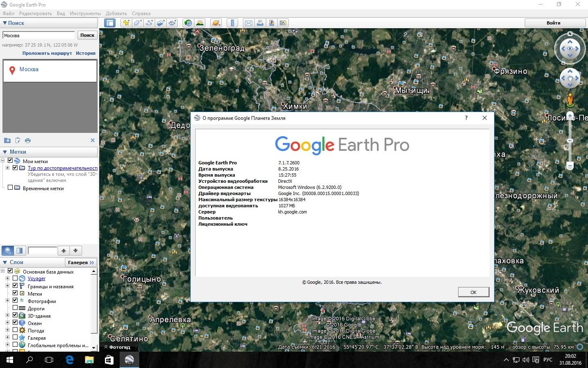Click the Save Image toolbar icon
This screenshot has height=368, width=588.
coord(271,23)
